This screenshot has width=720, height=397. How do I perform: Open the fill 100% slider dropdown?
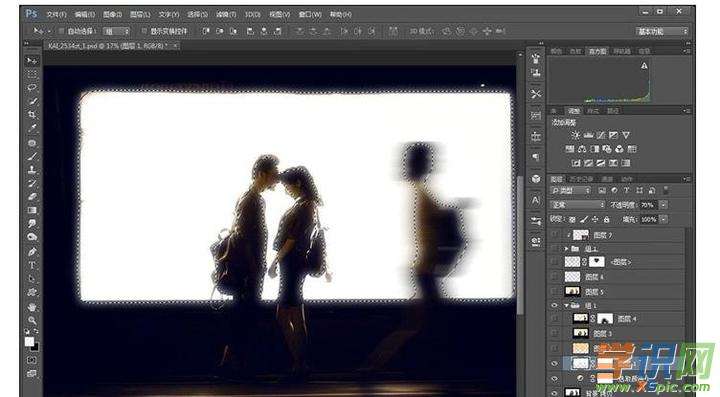[x=664, y=219]
